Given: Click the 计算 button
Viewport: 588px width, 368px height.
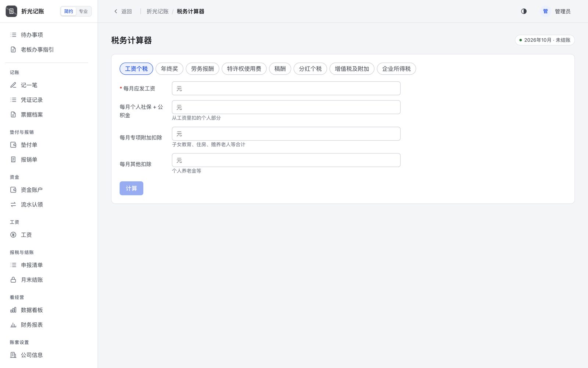Looking at the screenshot, I should (x=131, y=188).
